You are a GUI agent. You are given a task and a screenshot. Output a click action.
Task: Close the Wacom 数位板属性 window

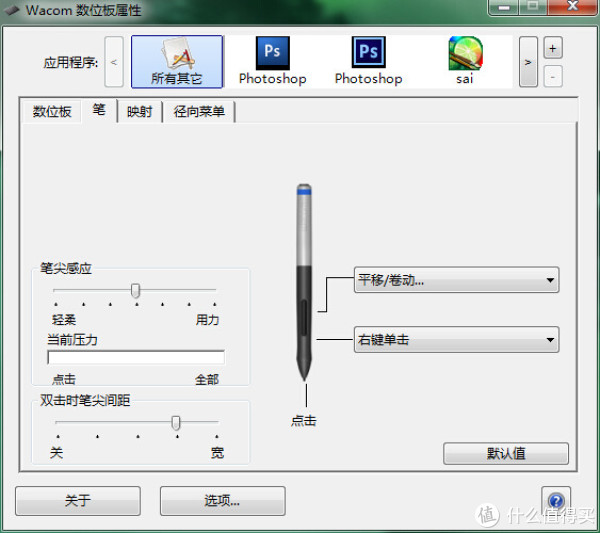[x=572, y=7]
